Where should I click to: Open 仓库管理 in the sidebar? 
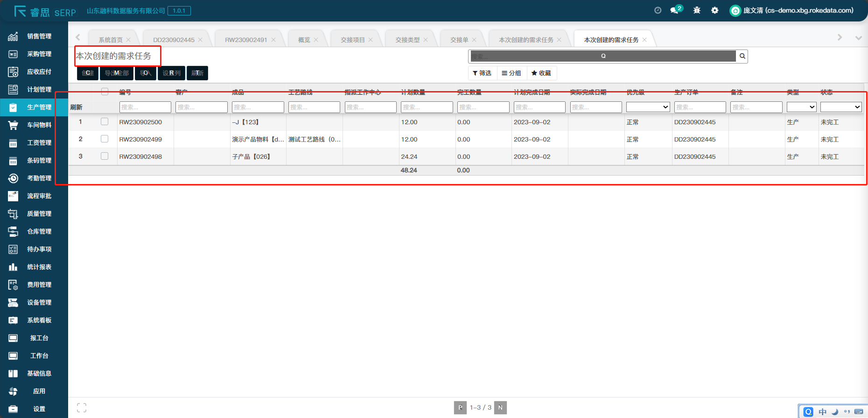(39, 232)
